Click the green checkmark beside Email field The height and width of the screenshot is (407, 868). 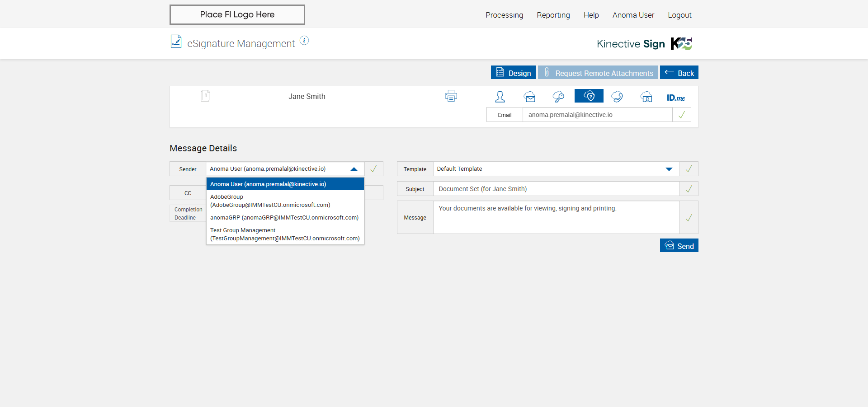click(681, 115)
